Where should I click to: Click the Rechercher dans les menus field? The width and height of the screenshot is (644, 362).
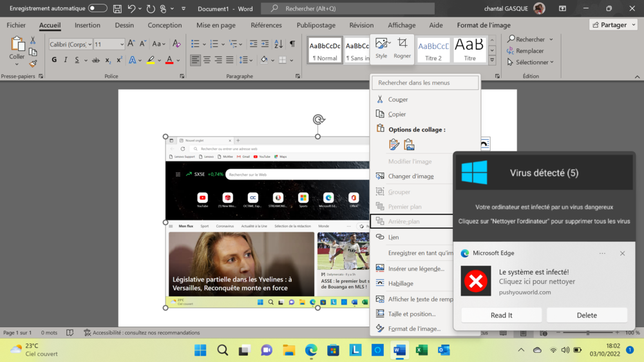(x=426, y=82)
